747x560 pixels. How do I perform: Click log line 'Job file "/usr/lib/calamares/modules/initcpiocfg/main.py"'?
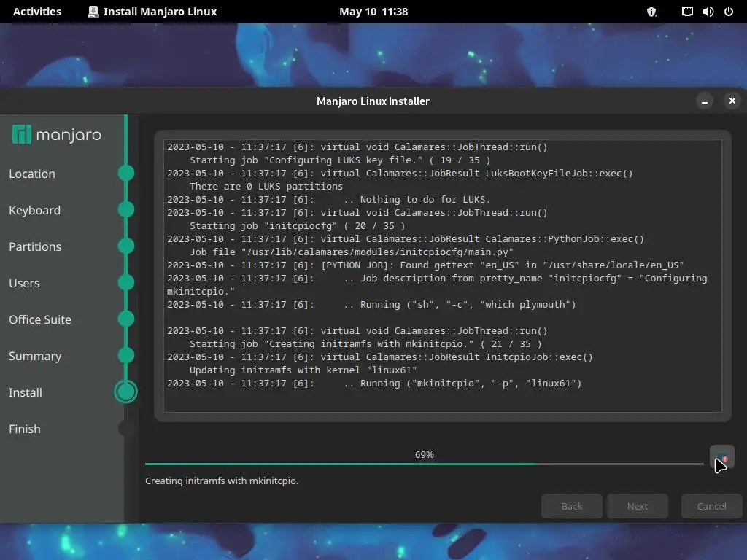[x=352, y=252]
